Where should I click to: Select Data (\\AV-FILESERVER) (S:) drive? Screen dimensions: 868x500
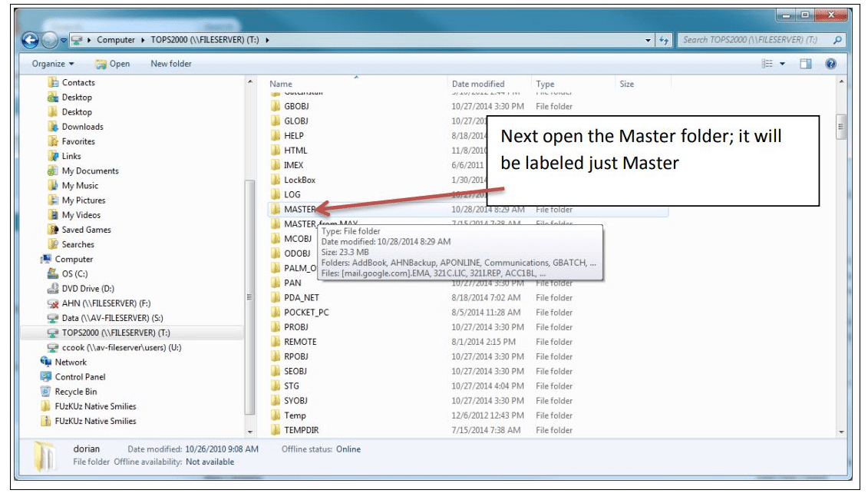pyautogui.click(x=112, y=318)
